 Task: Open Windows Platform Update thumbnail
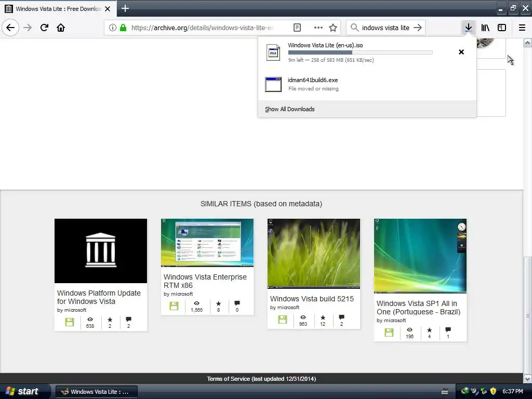tap(101, 251)
